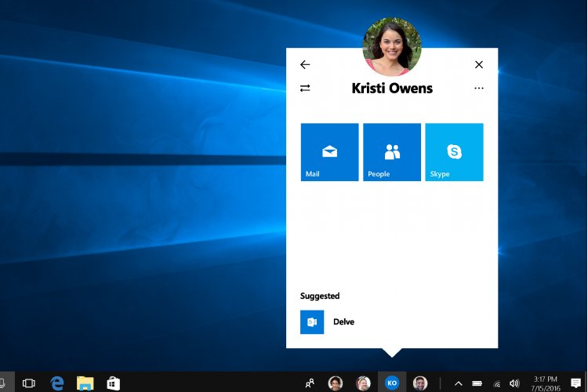The image size is (588, 392).
Task: Check the battery status icon
Action: coord(477,383)
